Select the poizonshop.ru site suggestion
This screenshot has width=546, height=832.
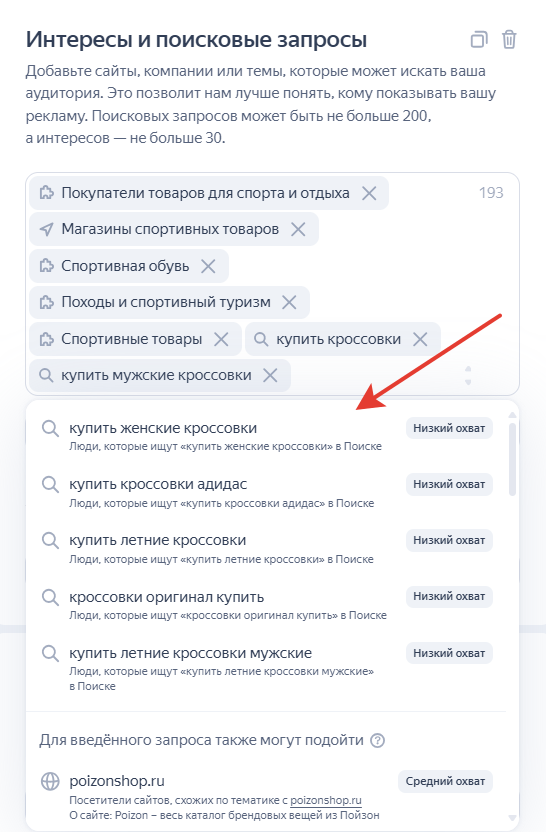click(x=266, y=795)
